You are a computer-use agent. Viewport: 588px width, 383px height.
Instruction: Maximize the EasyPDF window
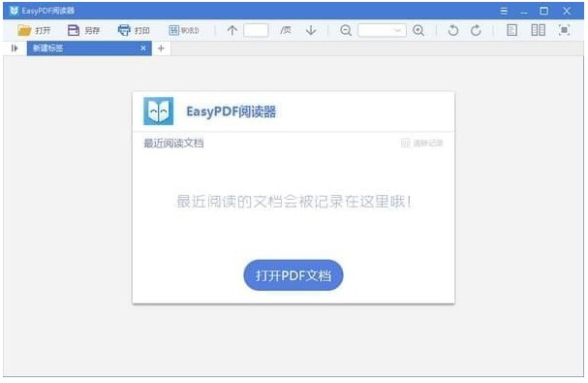coord(543,11)
